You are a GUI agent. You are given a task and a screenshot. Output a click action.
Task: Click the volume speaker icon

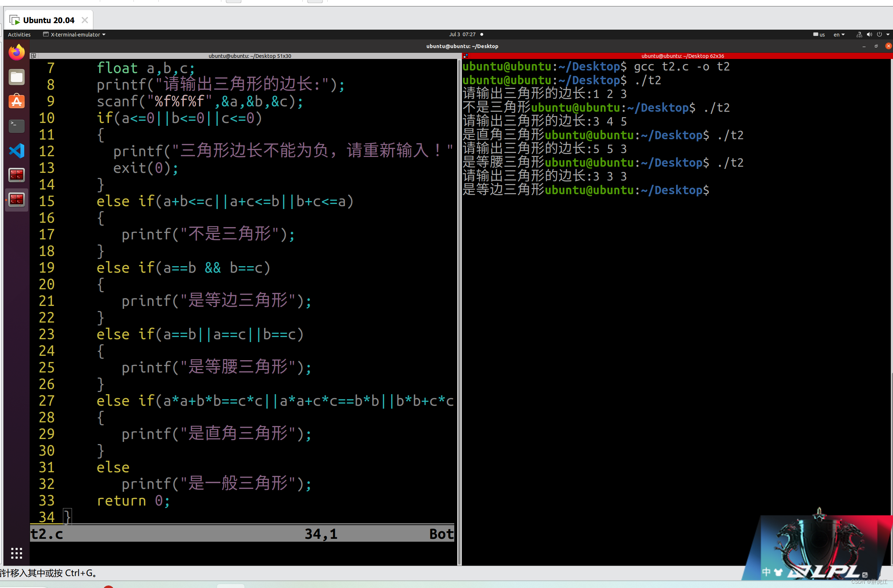click(x=869, y=34)
